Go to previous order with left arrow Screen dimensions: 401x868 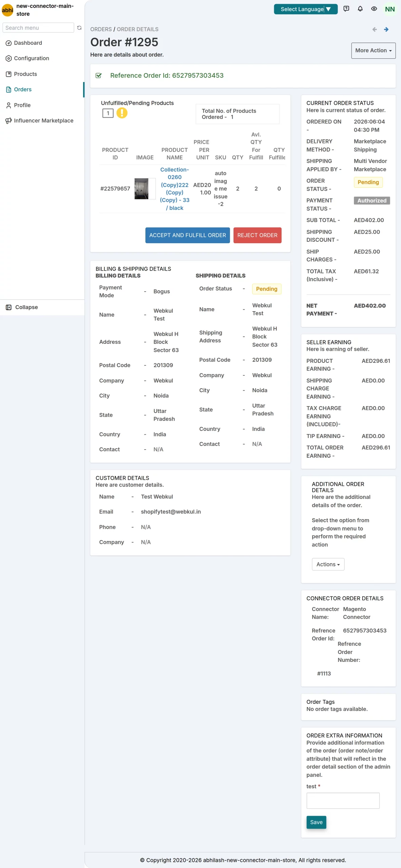pyautogui.click(x=375, y=29)
